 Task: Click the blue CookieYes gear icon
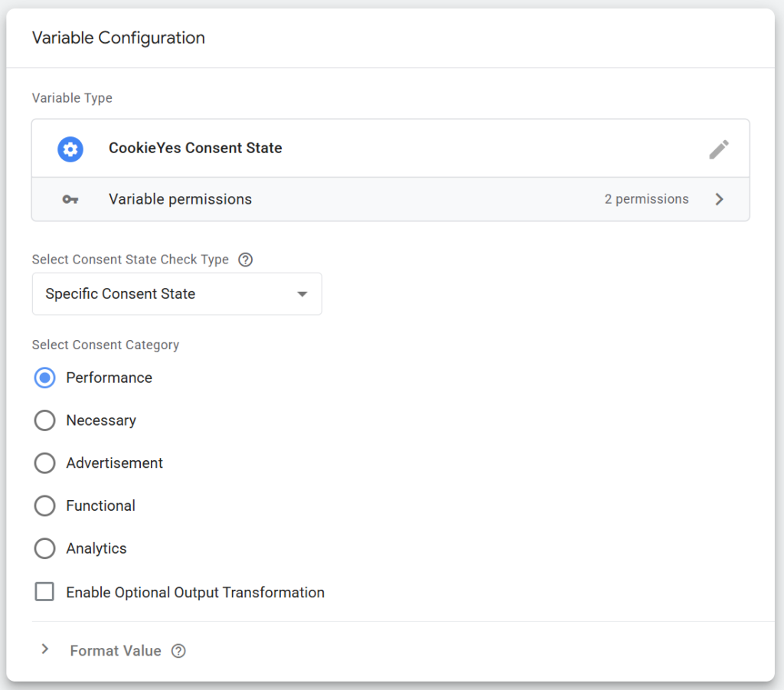click(x=70, y=149)
